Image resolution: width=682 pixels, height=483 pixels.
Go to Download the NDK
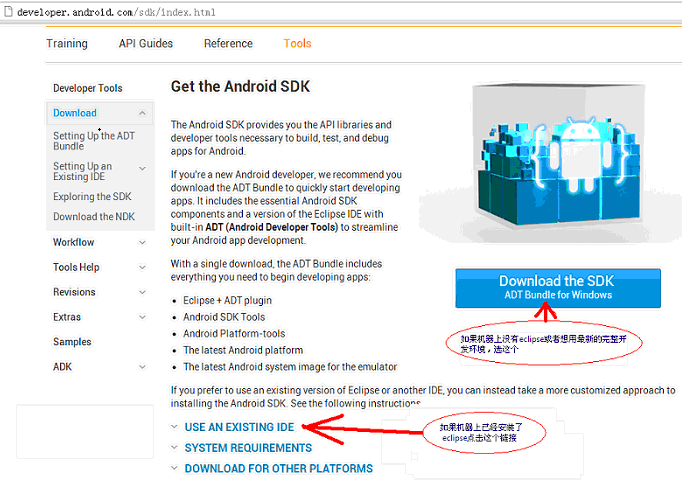click(94, 217)
